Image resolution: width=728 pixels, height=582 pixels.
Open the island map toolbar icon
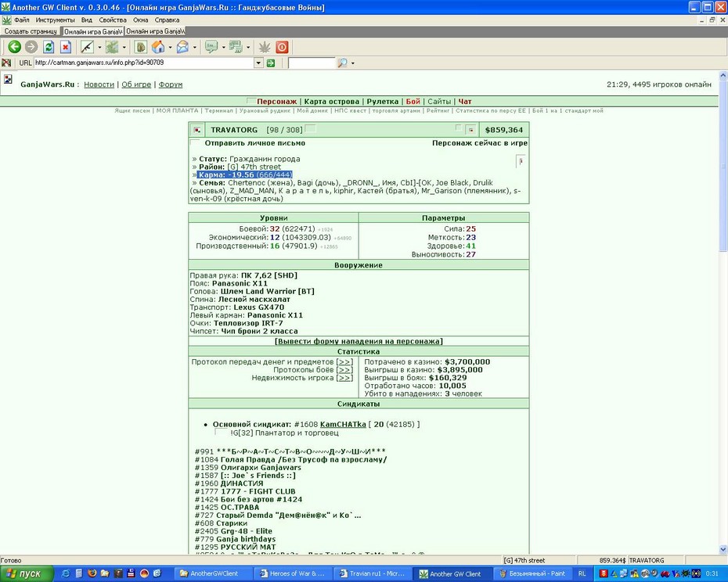point(111,47)
